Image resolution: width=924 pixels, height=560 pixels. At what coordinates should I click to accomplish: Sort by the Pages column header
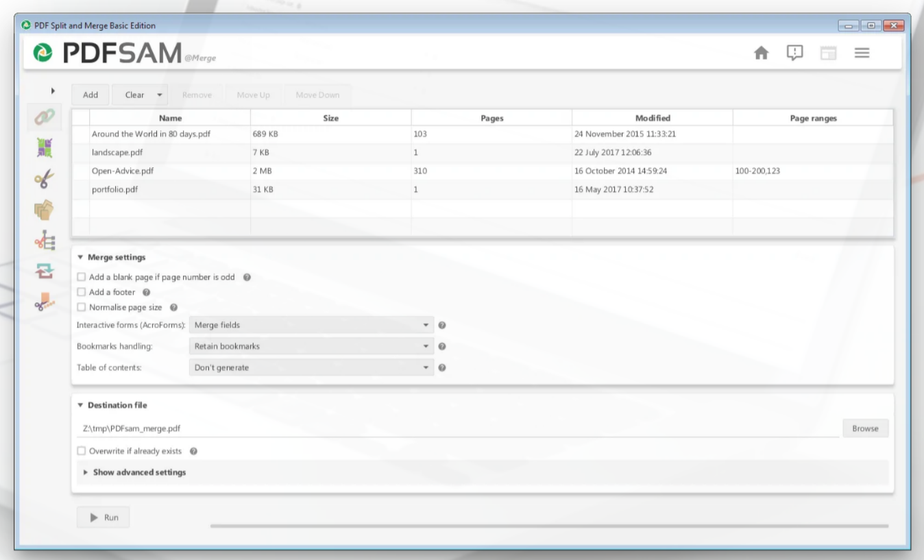pyautogui.click(x=491, y=118)
